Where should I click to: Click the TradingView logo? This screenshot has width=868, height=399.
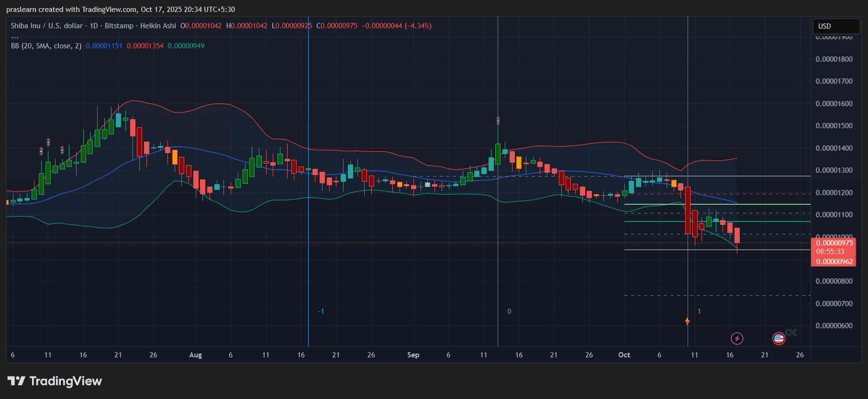pos(55,381)
